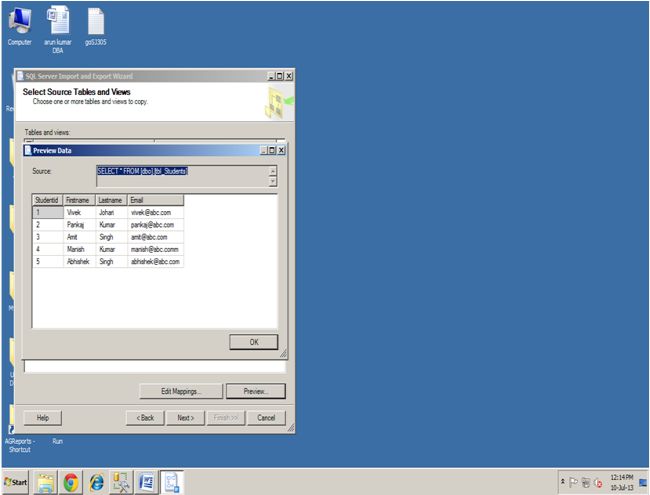This screenshot has width=650, height=495.
Task: Click the Import Export Wizard taskbar icon
Action: pyautogui.click(x=172, y=483)
